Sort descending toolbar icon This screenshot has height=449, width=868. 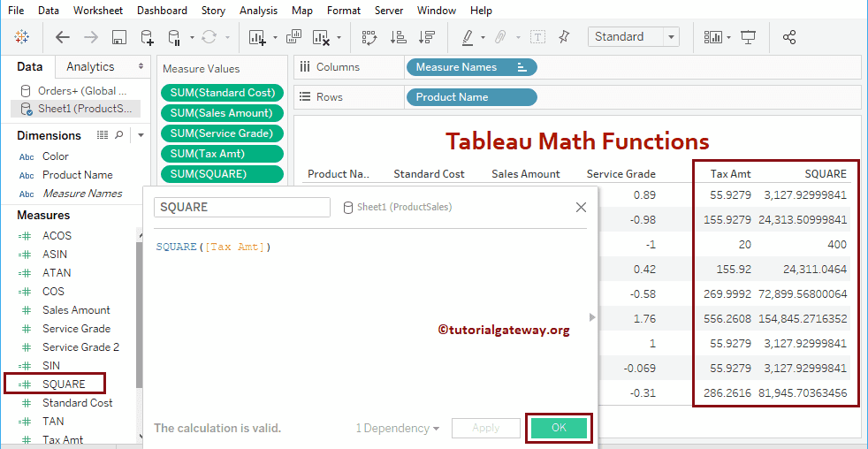click(x=426, y=37)
